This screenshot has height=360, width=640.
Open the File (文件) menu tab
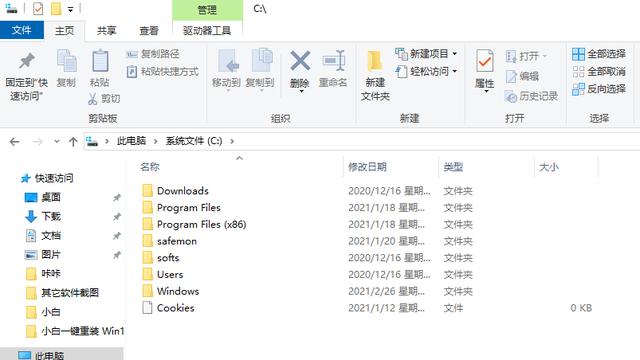[22, 30]
